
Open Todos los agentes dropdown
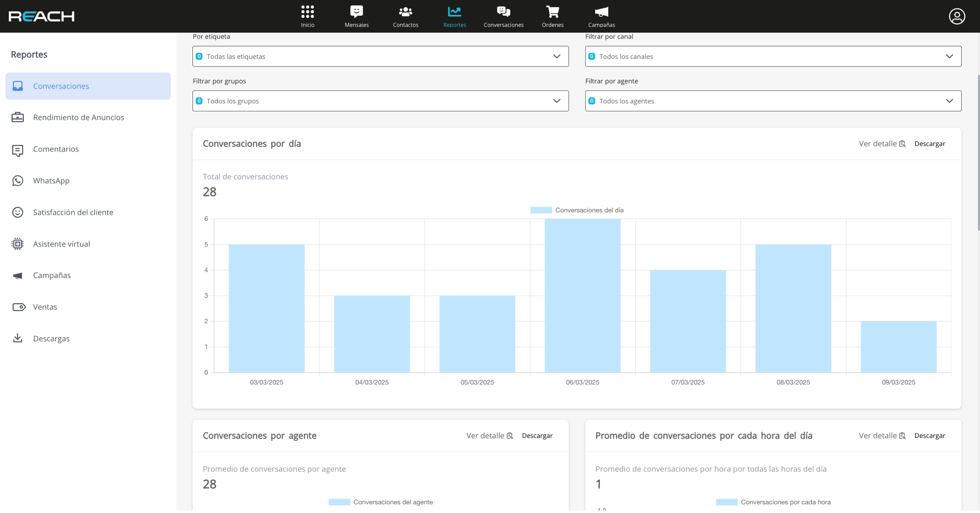(x=773, y=101)
